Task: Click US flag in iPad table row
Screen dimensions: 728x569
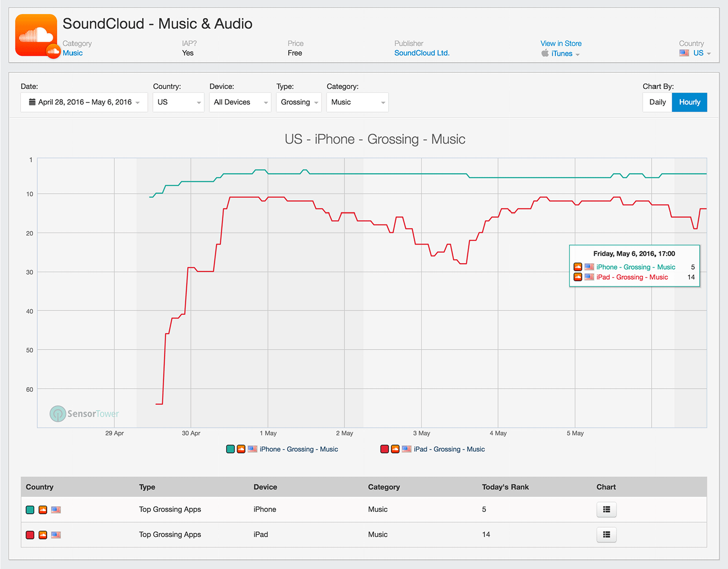Action: coord(56,535)
